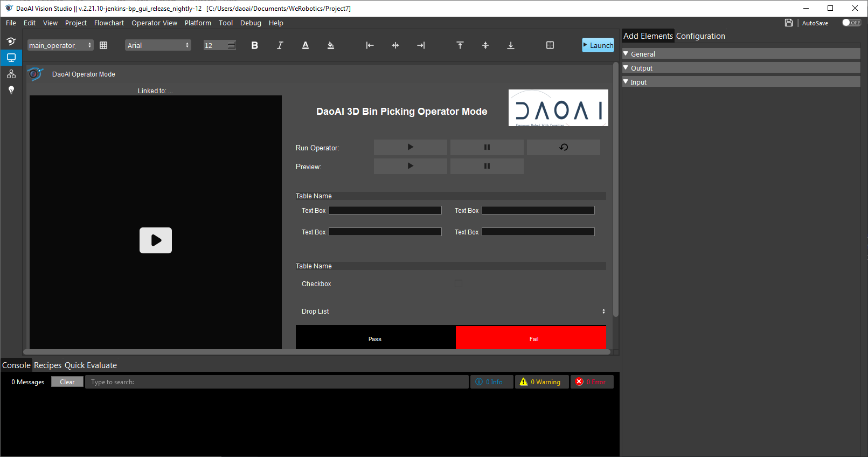The width and height of the screenshot is (868, 457).
Task: Switch to the Add Elements tab
Action: pyautogui.click(x=648, y=36)
